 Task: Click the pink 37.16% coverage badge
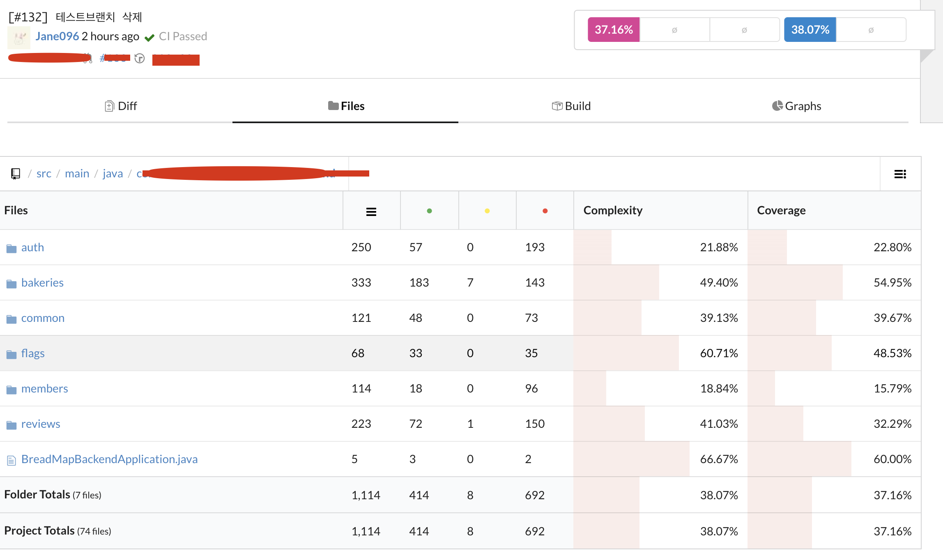[x=614, y=30]
